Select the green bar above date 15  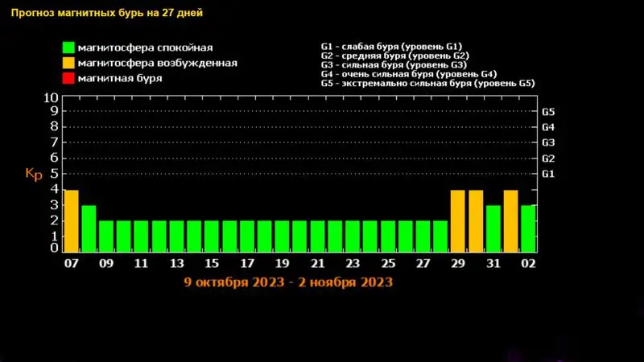click(212, 237)
